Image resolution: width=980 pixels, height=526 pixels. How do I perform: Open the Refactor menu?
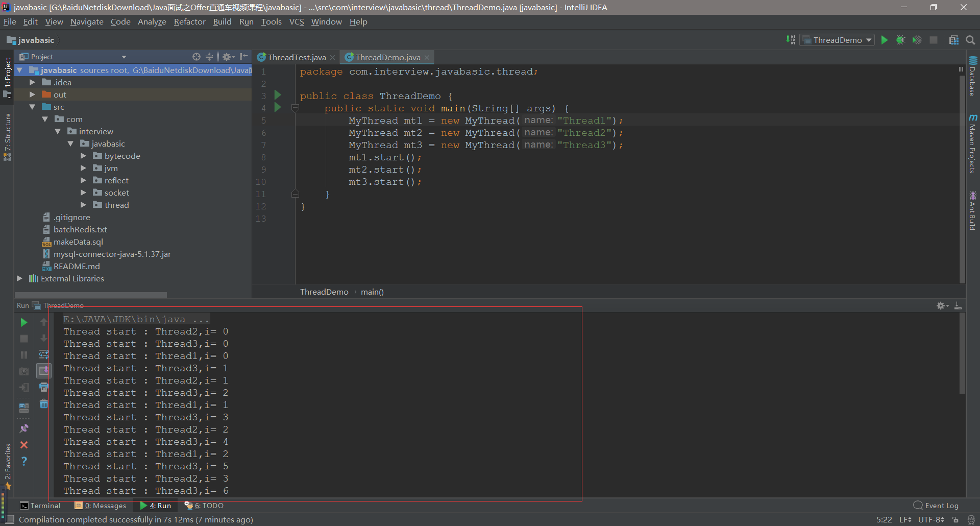[x=189, y=21]
